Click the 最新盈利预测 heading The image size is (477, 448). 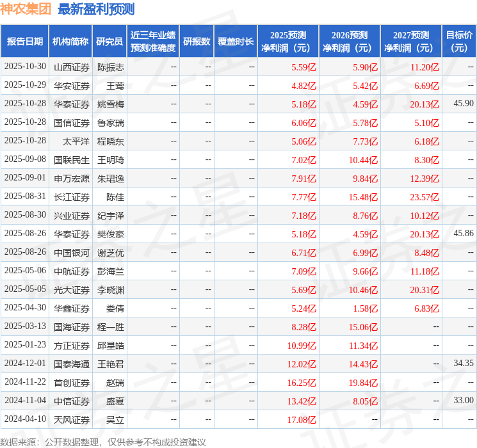point(96,9)
